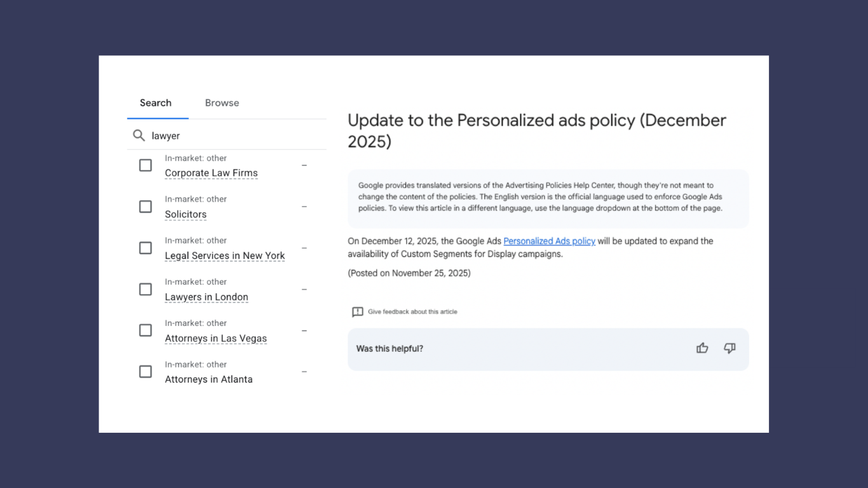
Task: Click the thumbs up helpful icon
Action: [702, 348]
